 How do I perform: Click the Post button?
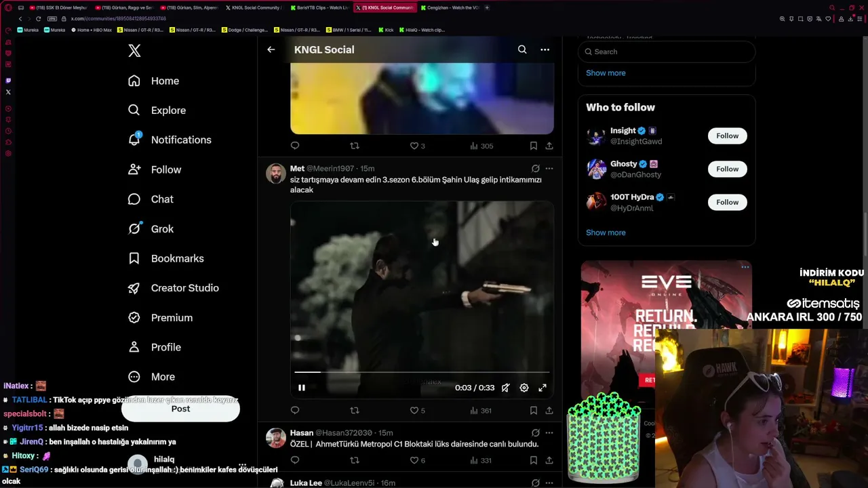pos(180,409)
